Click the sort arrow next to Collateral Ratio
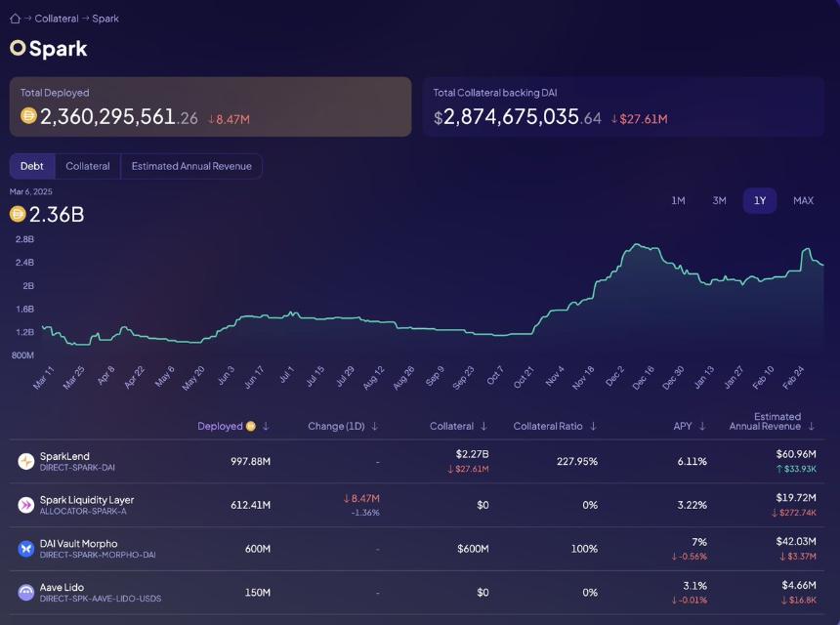 (x=593, y=427)
